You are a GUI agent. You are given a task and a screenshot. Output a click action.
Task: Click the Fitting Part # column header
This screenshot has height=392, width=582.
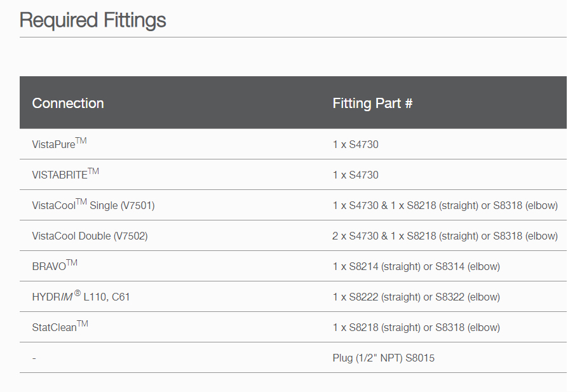coord(372,103)
